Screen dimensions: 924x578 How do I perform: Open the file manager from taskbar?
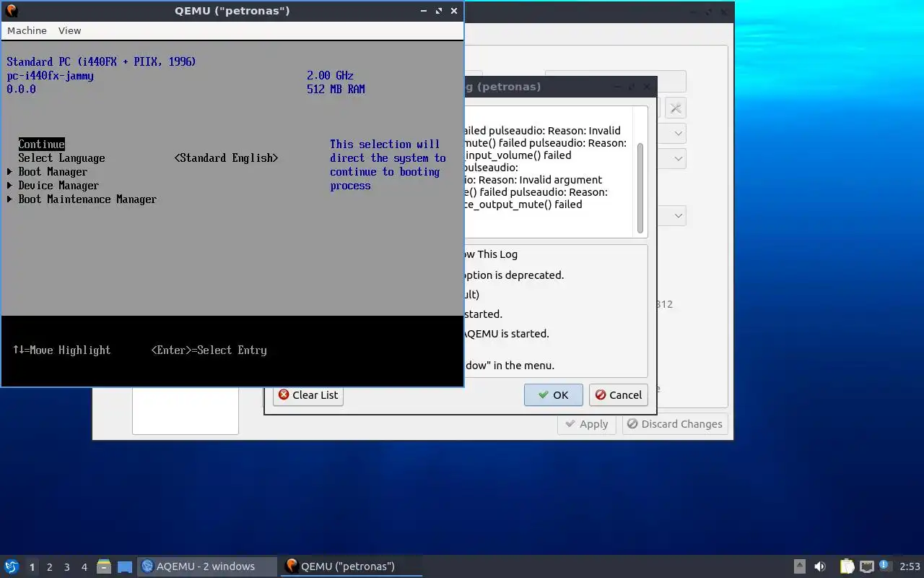click(104, 566)
